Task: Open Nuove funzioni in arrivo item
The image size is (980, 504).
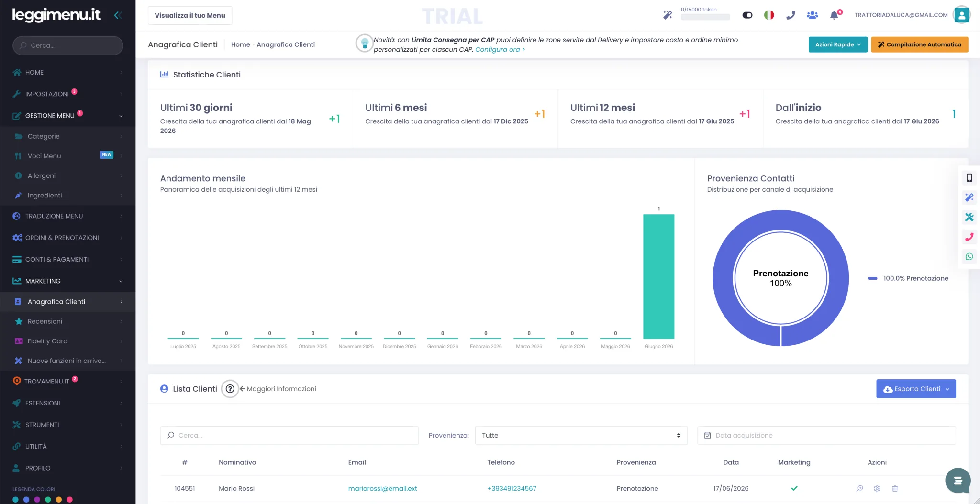Action: click(67, 361)
